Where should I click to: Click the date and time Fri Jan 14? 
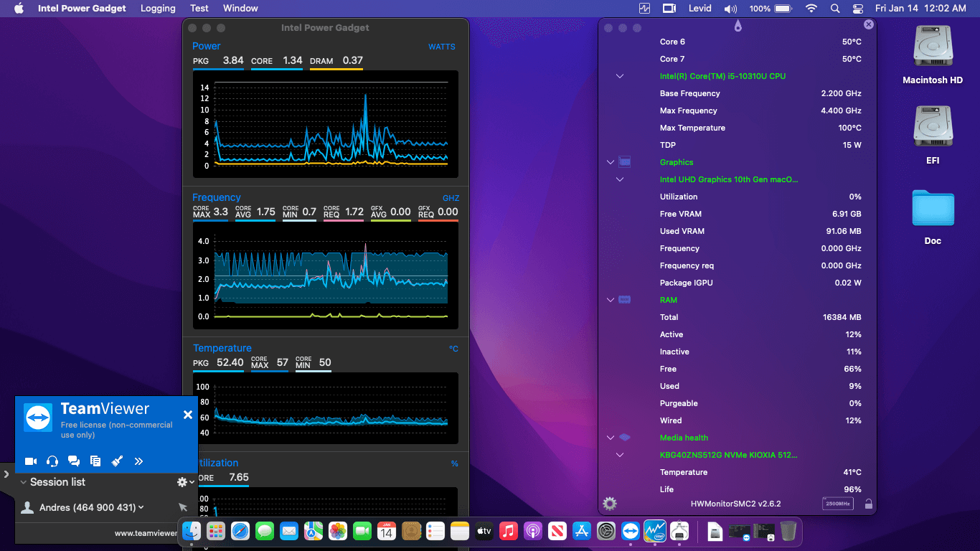pos(920,9)
